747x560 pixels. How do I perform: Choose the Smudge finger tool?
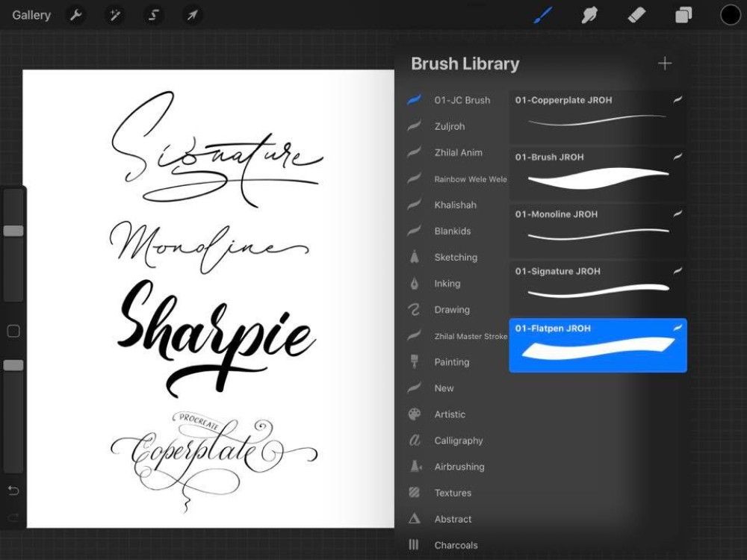589,15
